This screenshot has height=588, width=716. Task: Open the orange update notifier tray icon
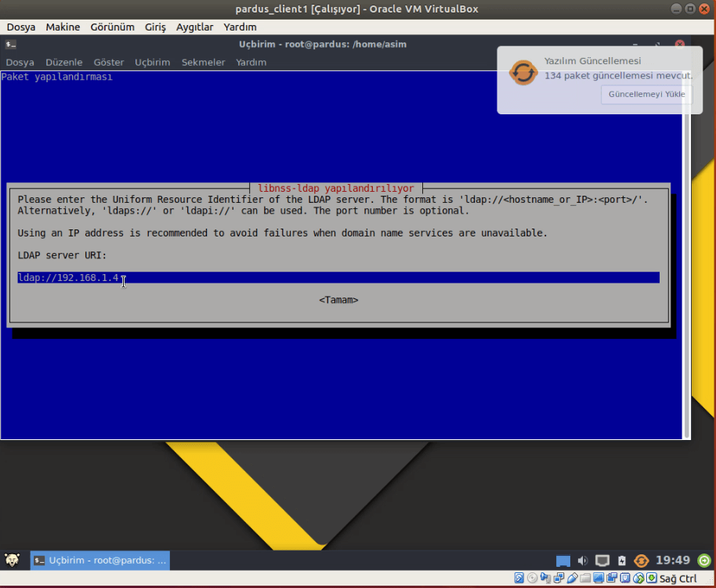coord(641,561)
